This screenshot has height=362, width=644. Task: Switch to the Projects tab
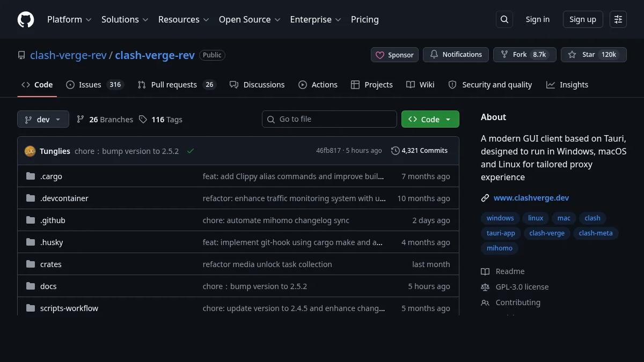pyautogui.click(x=372, y=85)
